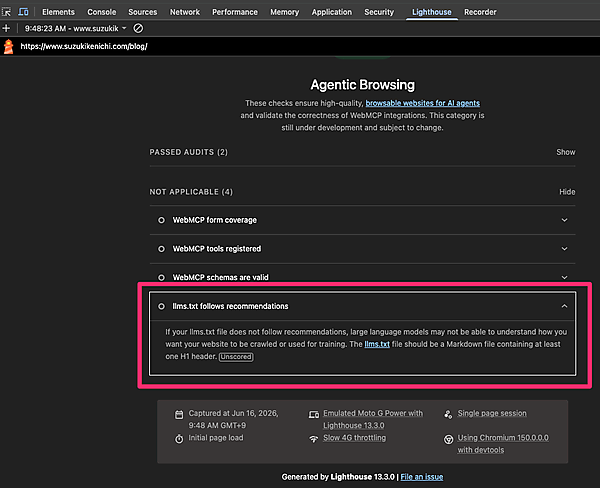
Task: Click circle icon beside WebMCP schemas are valid
Action: tap(161, 277)
